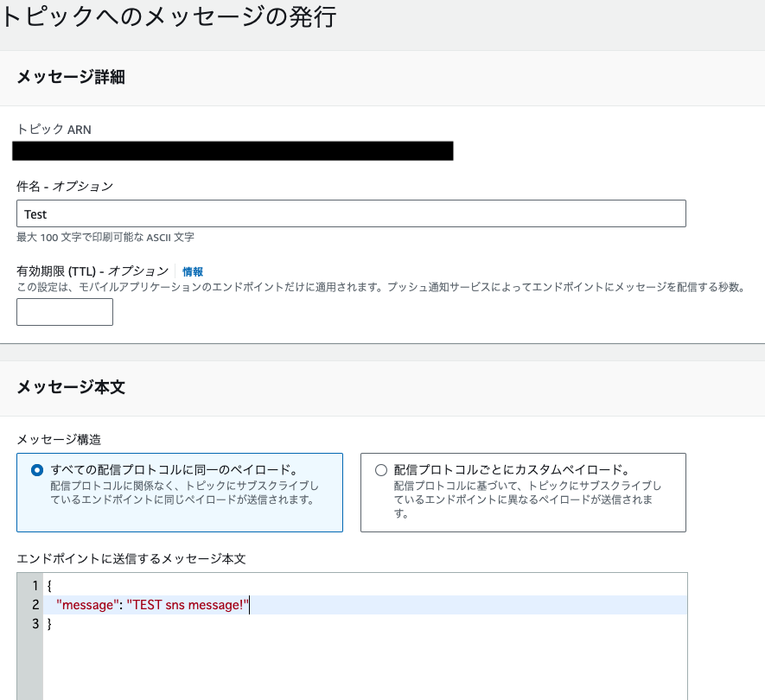This screenshot has height=700, width=765.
Task: Click the 有効期限 (TTL) - オプション label
Action: pyautogui.click(x=92, y=271)
